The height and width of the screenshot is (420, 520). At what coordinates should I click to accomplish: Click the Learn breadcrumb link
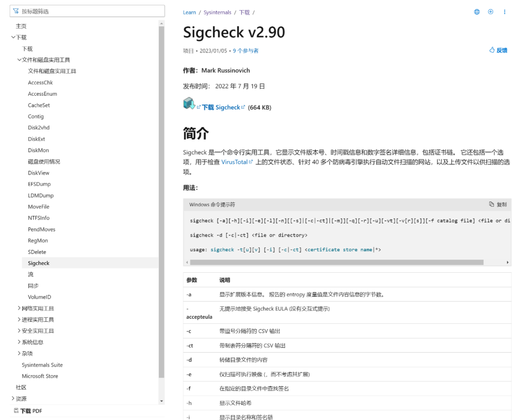point(189,12)
